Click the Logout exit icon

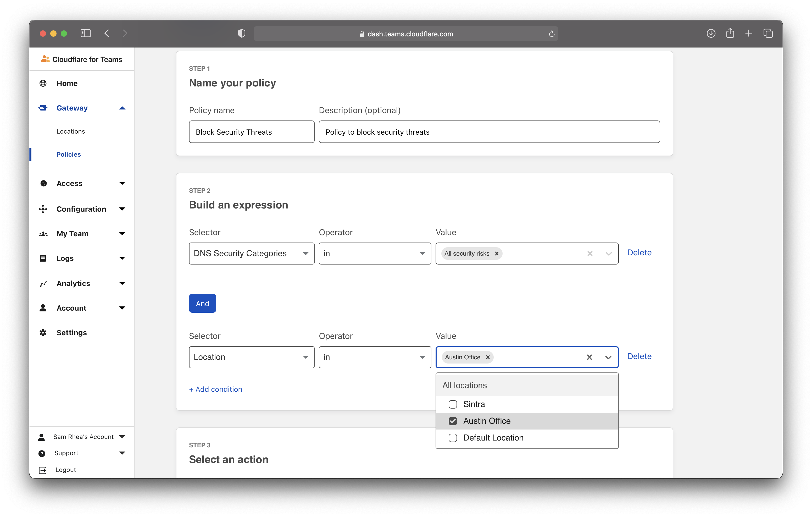(x=42, y=470)
